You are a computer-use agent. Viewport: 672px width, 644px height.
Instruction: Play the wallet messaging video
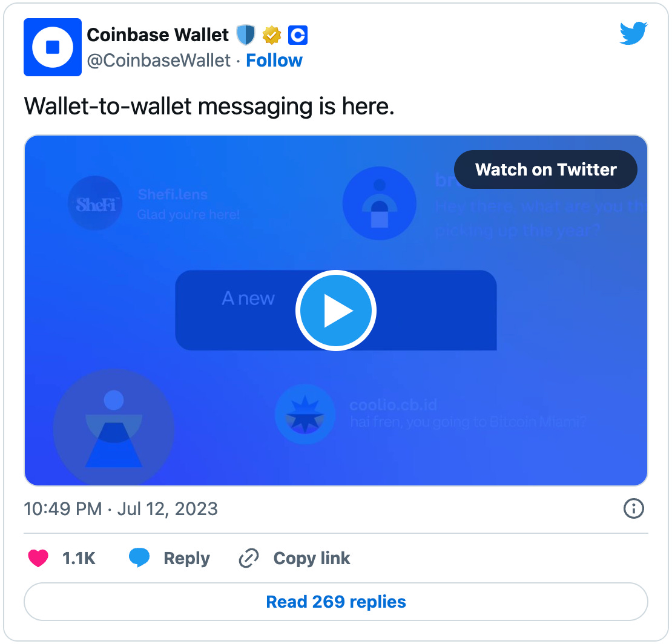pyautogui.click(x=336, y=310)
